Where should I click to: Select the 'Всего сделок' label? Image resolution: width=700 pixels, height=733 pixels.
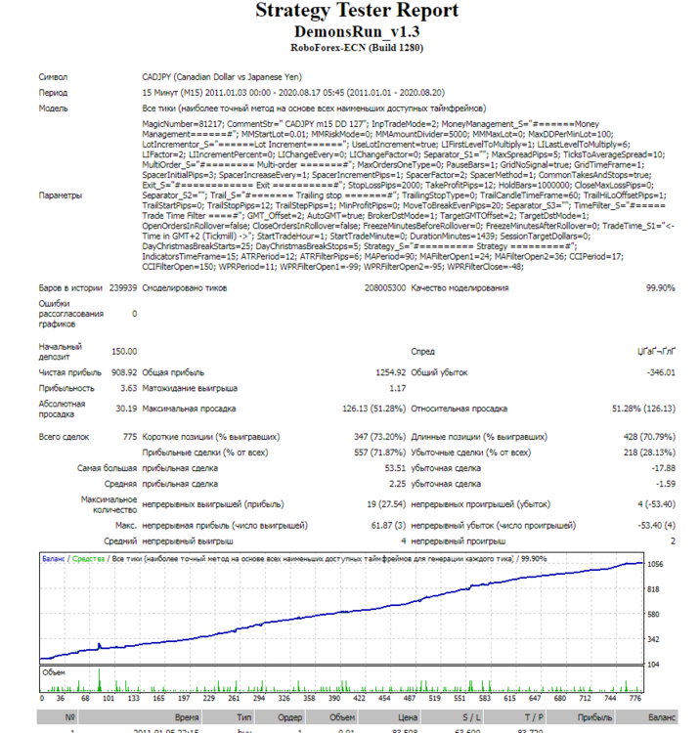(64, 437)
